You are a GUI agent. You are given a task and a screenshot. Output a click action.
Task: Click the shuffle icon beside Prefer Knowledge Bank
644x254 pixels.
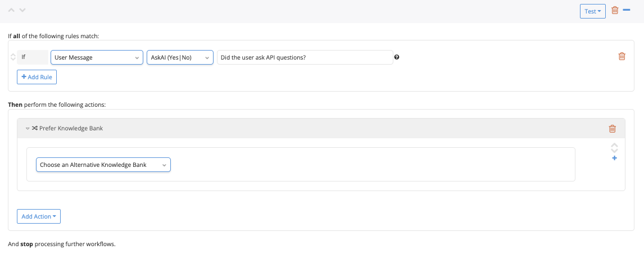(34, 128)
